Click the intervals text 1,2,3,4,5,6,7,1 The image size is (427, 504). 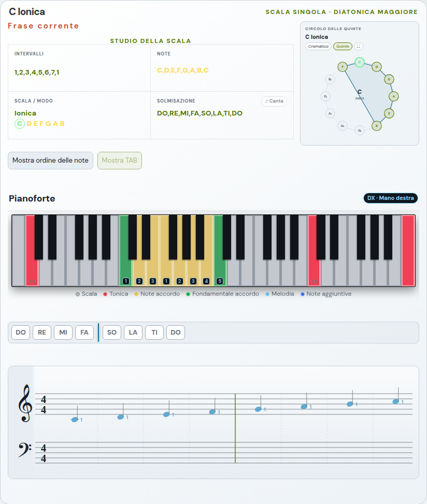(37, 73)
